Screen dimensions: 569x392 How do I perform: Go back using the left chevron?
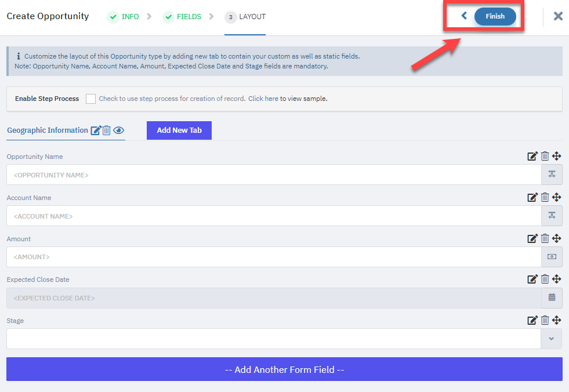[x=464, y=16]
